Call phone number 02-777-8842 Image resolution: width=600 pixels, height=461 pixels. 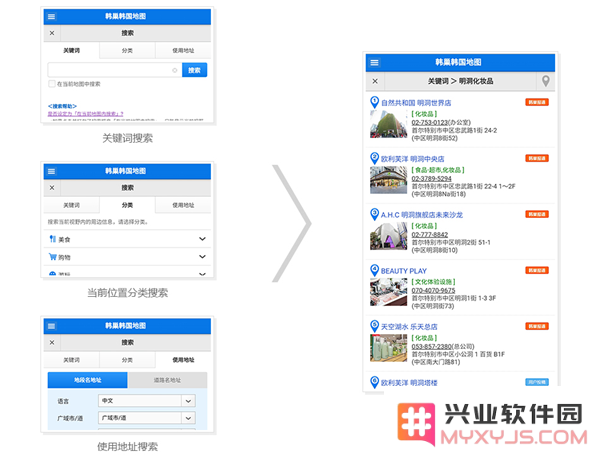[430, 235]
